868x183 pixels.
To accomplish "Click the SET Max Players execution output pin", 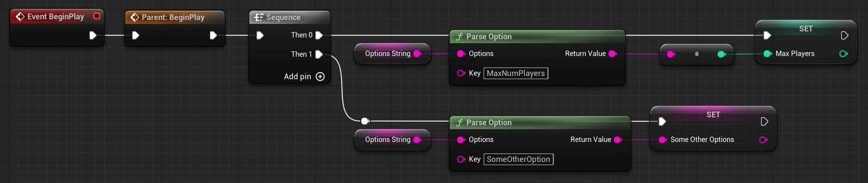I will [x=844, y=35].
